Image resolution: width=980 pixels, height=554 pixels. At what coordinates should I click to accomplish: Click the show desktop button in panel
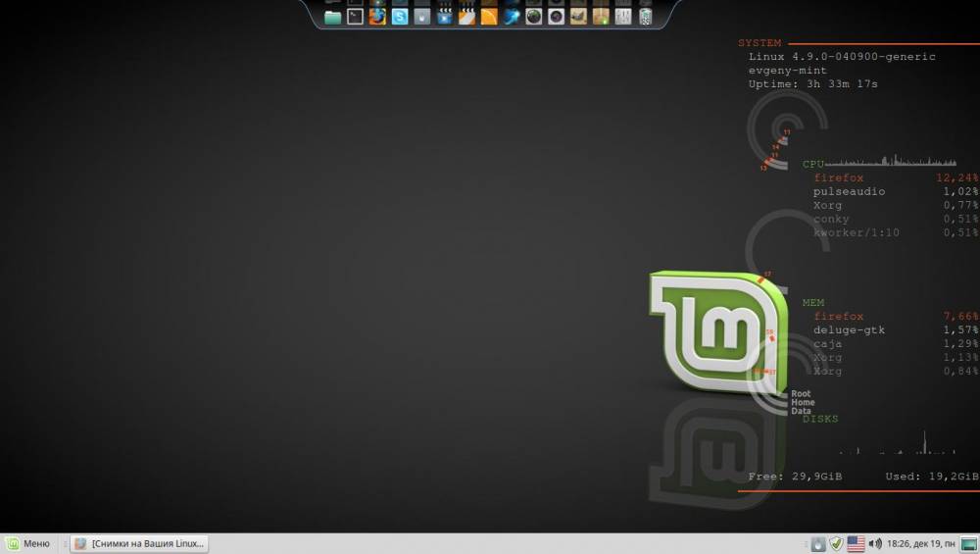(969, 544)
